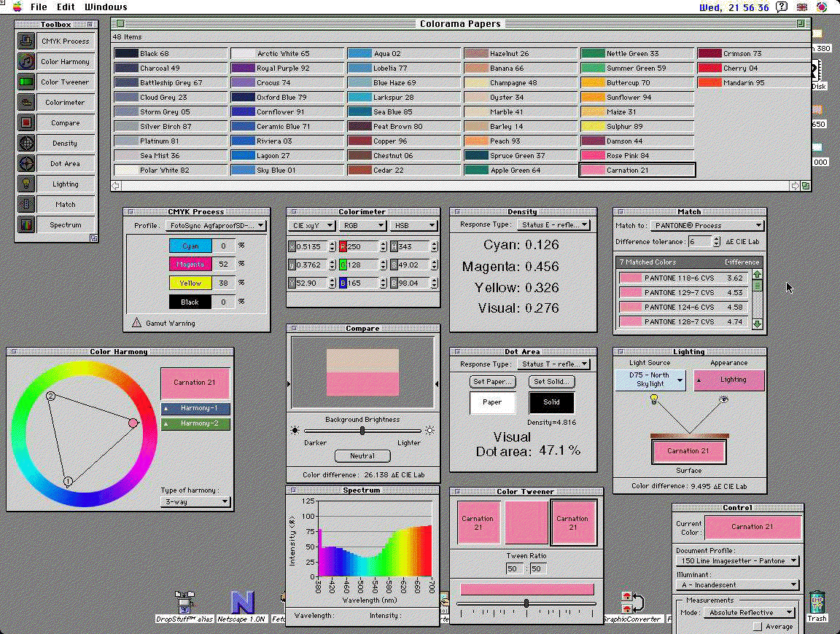840x634 pixels.
Task: Open CIE xyY dropdown in Colorimeter
Action: 312,225
